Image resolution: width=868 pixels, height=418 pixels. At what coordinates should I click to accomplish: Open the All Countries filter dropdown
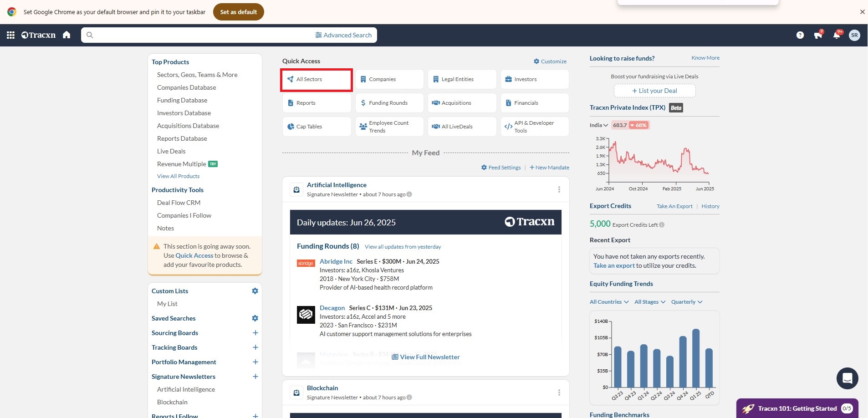609,302
